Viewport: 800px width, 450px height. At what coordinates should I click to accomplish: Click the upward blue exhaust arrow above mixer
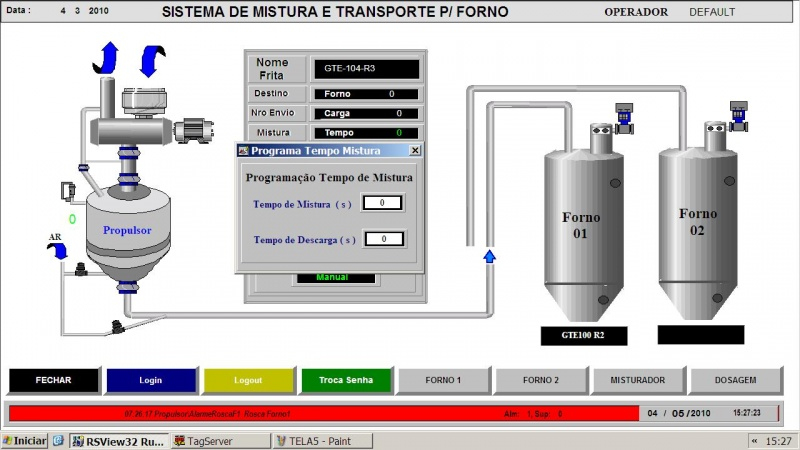point(109,55)
